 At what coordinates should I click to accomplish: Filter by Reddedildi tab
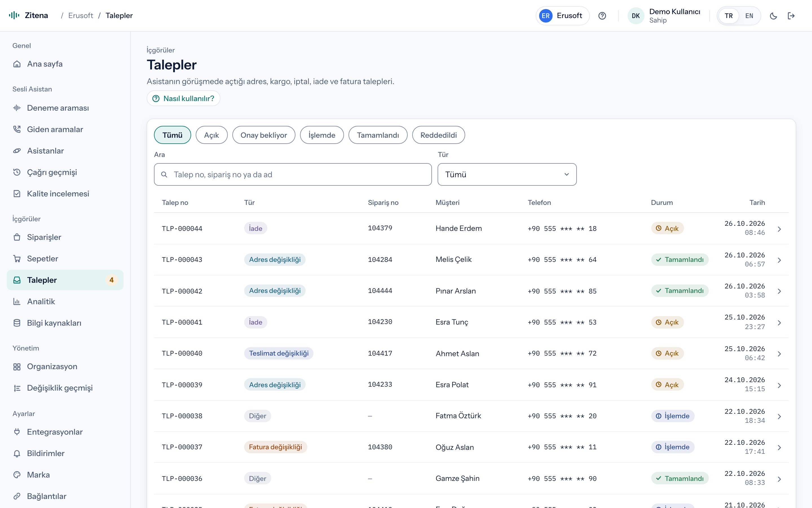click(438, 135)
